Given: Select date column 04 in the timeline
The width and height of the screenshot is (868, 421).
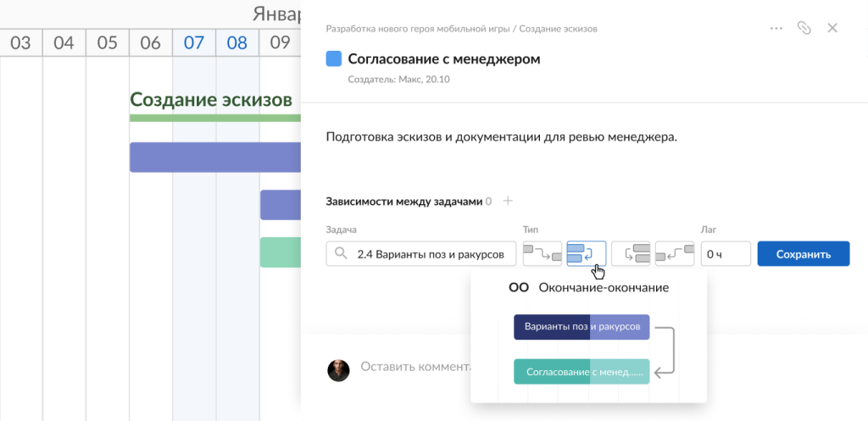Looking at the screenshot, I should pyautogui.click(x=64, y=42).
